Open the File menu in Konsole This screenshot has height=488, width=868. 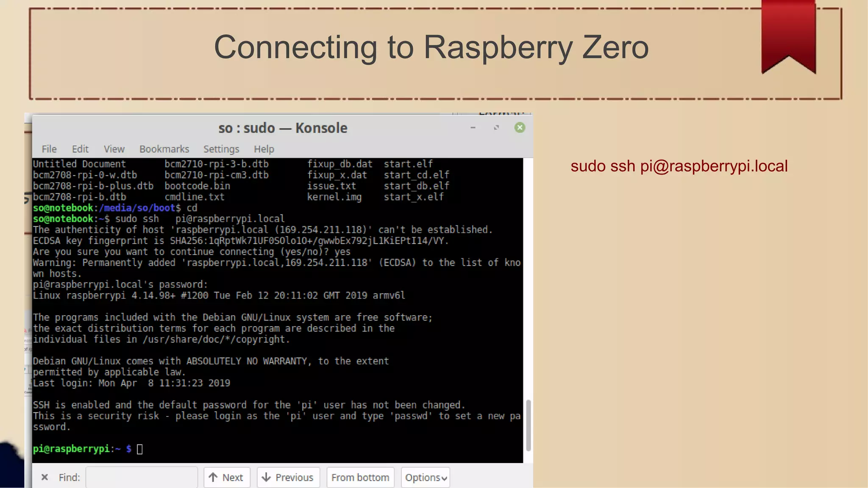coord(49,149)
